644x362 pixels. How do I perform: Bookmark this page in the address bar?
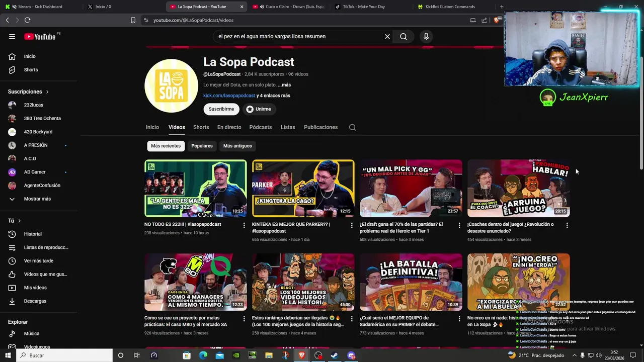pyautogui.click(x=133, y=20)
